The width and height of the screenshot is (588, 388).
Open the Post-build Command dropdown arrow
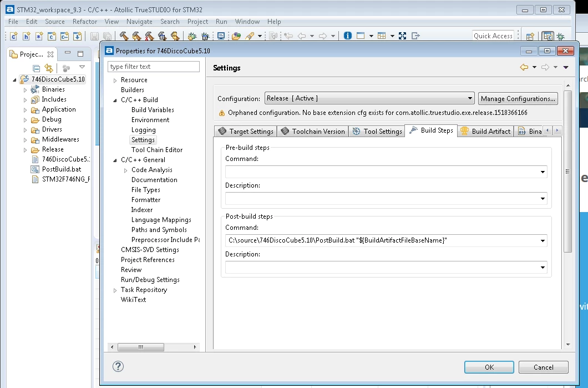[x=543, y=240]
